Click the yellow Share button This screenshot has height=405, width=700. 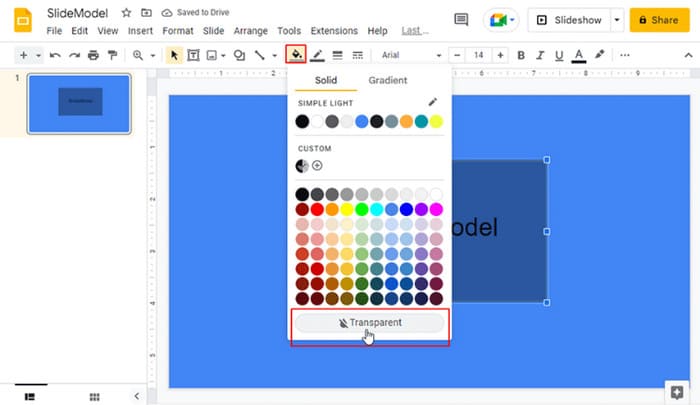[x=659, y=20]
